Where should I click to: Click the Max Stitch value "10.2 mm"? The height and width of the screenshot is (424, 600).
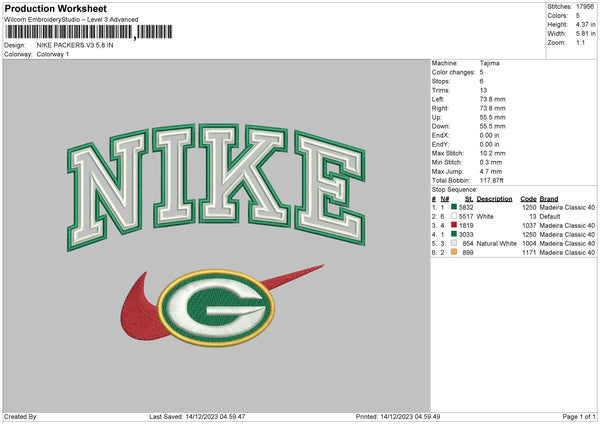click(x=492, y=153)
